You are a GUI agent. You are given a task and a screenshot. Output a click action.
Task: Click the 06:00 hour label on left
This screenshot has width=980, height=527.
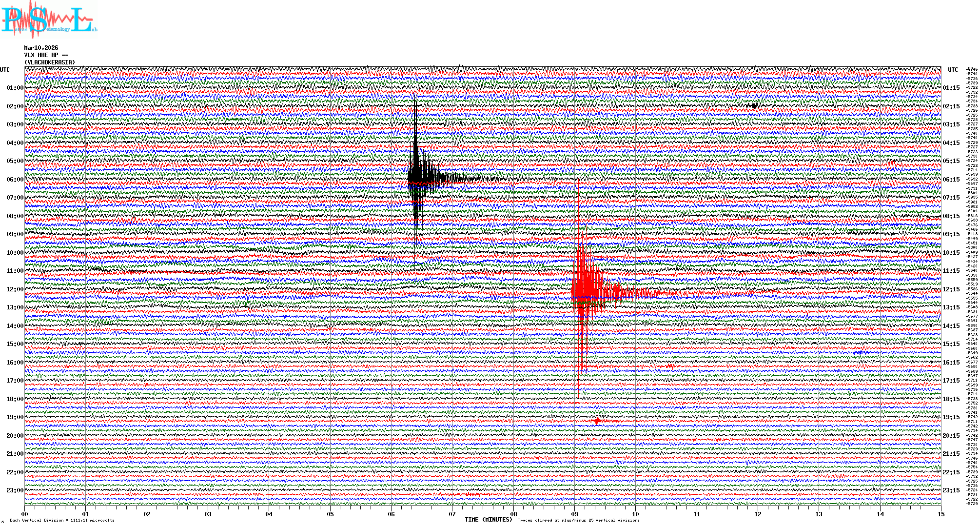15,180
